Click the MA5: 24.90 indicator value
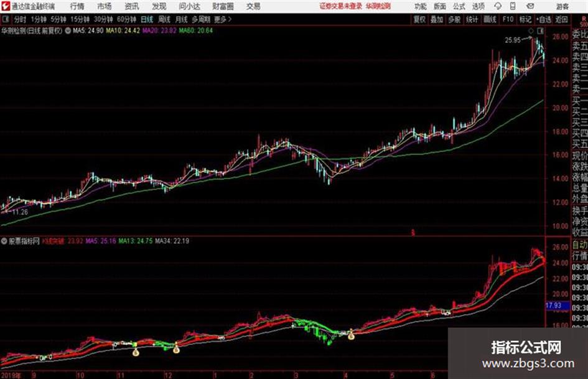Image resolution: width=588 pixels, height=379 pixels. [x=88, y=30]
